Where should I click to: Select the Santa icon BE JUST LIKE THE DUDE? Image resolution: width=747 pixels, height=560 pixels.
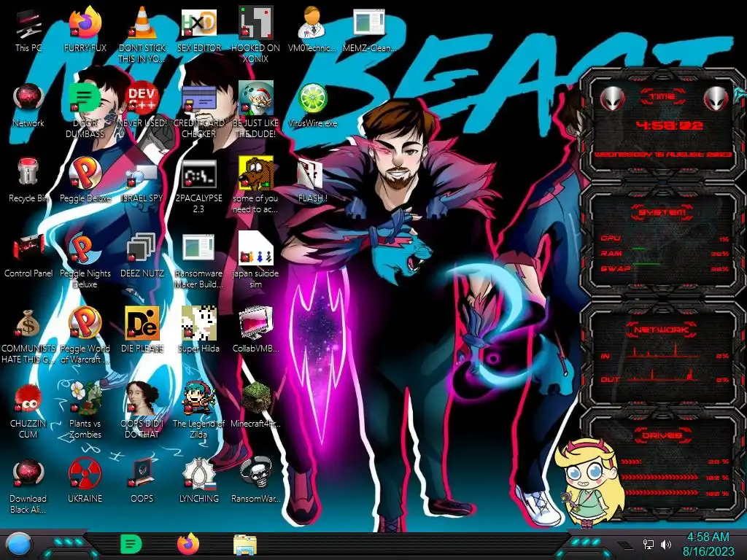click(255, 98)
